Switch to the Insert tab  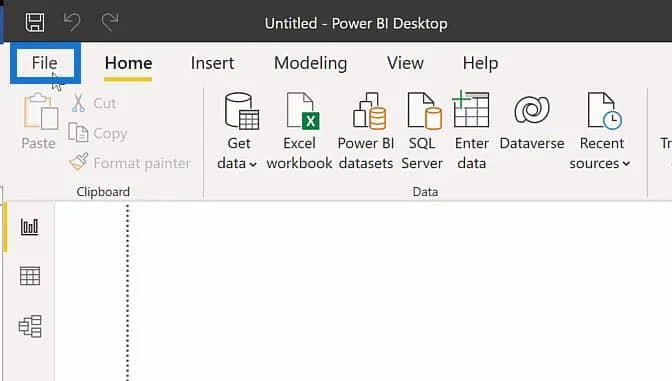click(x=213, y=63)
